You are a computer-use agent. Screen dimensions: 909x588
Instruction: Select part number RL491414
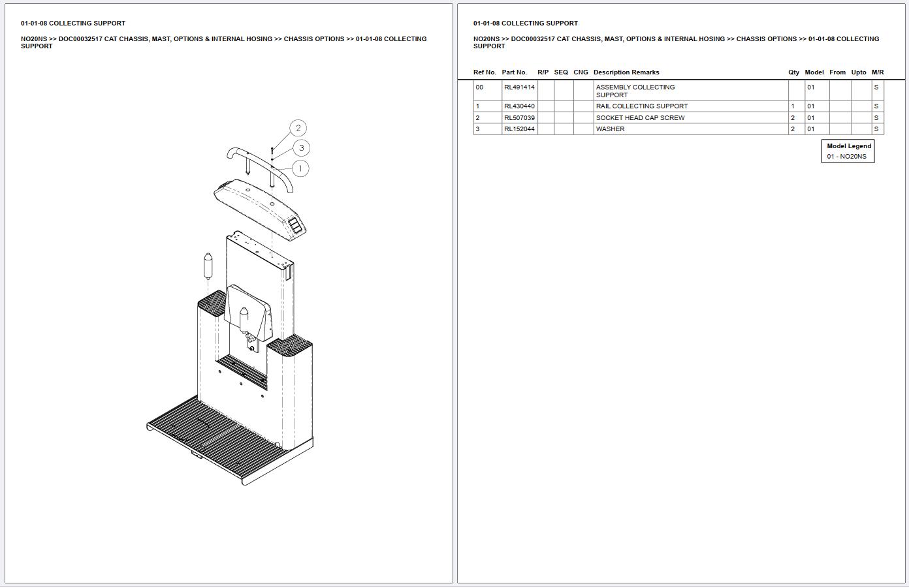(519, 87)
